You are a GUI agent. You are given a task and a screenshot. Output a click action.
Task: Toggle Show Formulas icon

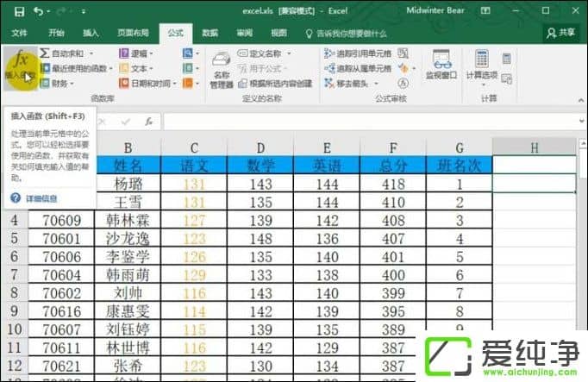(x=403, y=53)
